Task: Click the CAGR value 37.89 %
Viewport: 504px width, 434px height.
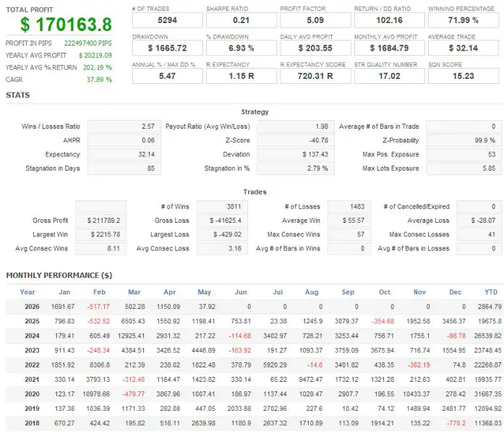Action: coord(99,80)
